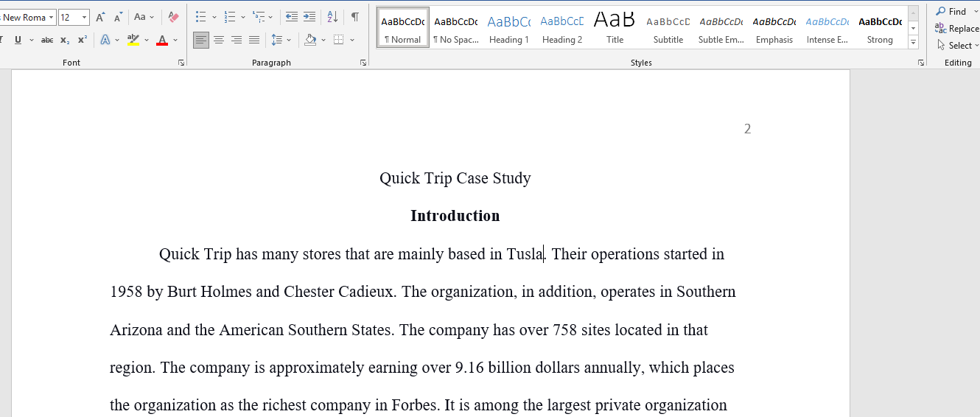Click the Find button
The height and width of the screenshot is (417, 980).
click(x=951, y=12)
